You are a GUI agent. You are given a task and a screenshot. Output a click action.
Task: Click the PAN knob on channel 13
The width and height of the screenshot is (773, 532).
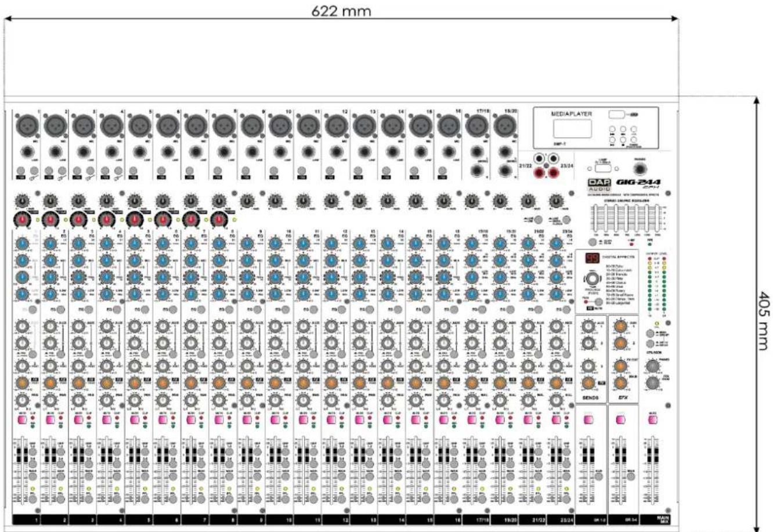tap(360, 400)
